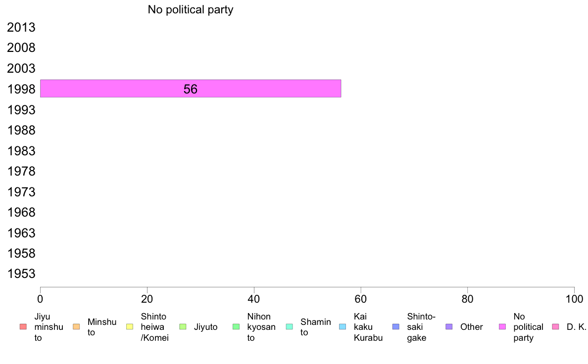
Task: Click the Jiyu minshu to legend swatch
Action: tap(23, 327)
